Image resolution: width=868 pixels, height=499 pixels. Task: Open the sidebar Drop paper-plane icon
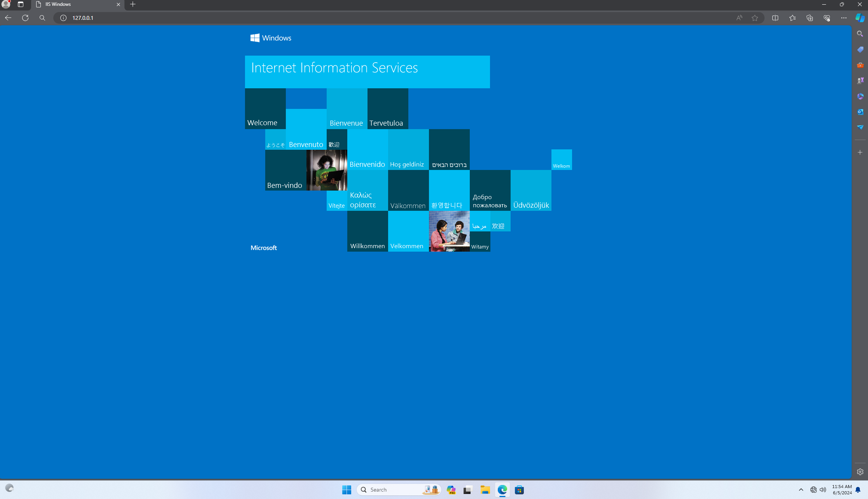tap(860, 127)
